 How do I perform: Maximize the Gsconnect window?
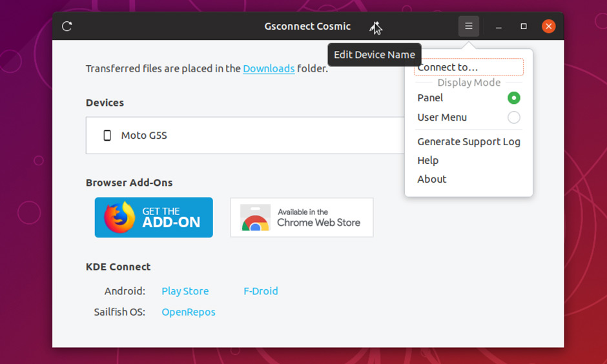pos(524,26)
